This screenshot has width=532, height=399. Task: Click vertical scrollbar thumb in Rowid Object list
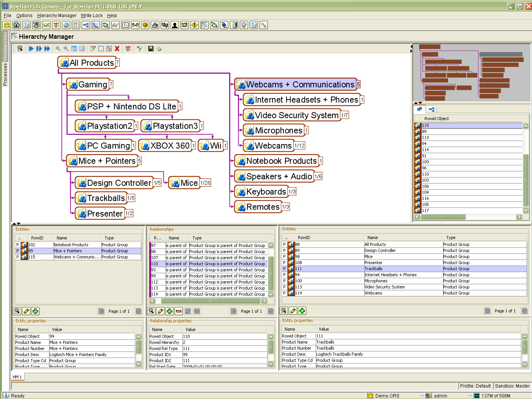[526, 180]
